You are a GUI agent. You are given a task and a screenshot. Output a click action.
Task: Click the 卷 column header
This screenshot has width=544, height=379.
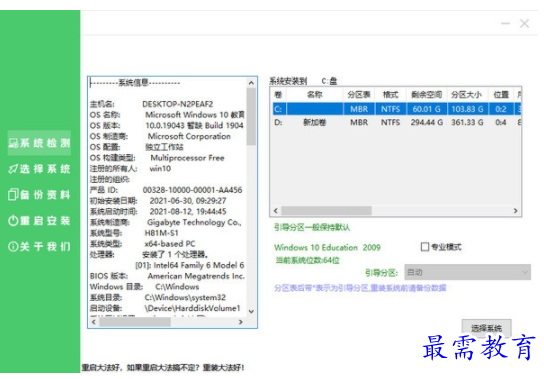278,94
